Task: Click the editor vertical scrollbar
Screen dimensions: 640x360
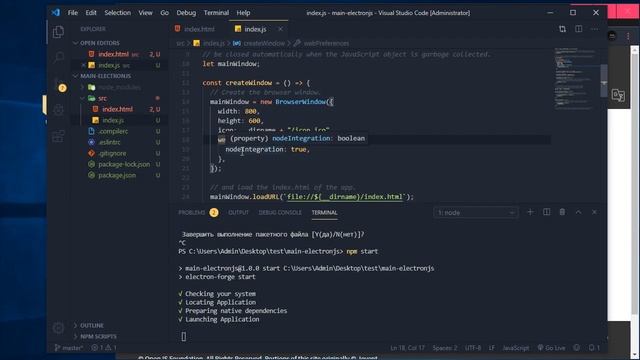Action: click(x=604, y=81)
